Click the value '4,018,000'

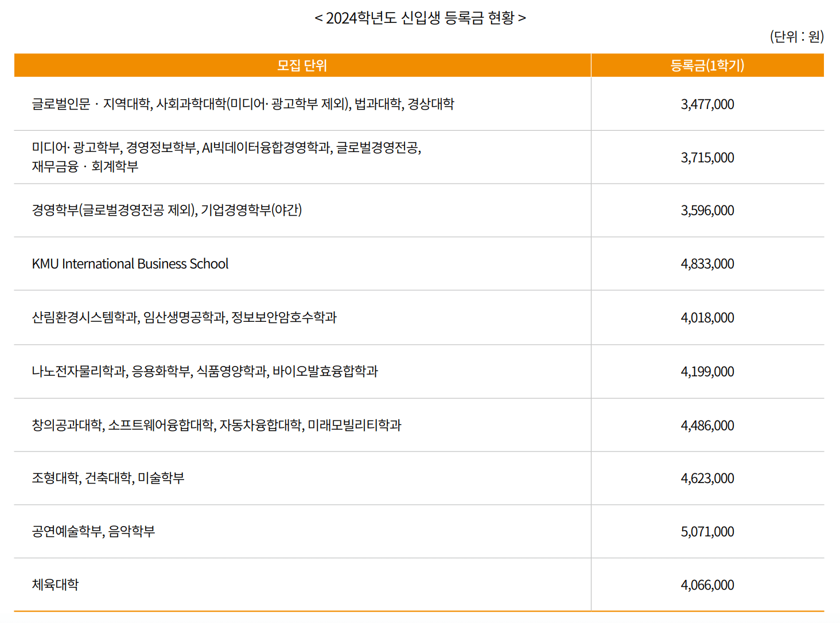point(707,317)
